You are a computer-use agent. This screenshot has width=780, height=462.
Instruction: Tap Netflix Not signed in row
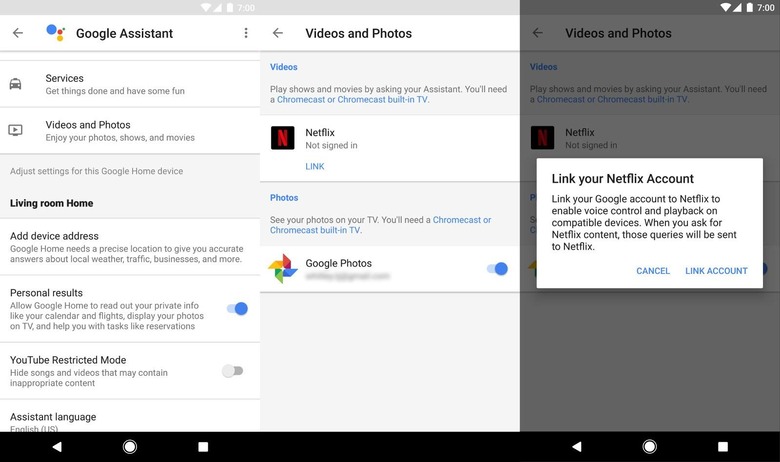point(390,148)
